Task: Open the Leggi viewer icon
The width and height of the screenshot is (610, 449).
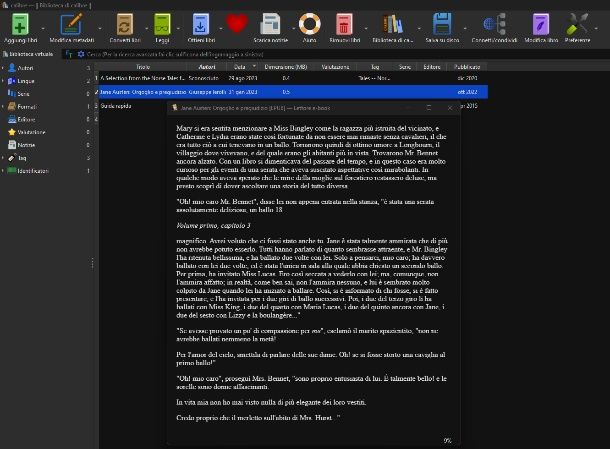Action: pos(162,24)
